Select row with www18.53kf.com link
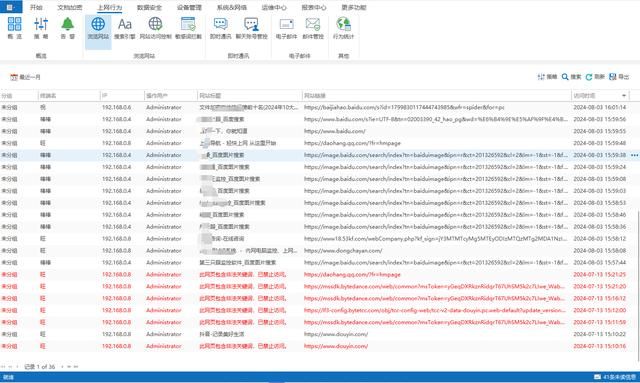Image resolution: width=640 pixels, height=383 pixels. point(319,238)
